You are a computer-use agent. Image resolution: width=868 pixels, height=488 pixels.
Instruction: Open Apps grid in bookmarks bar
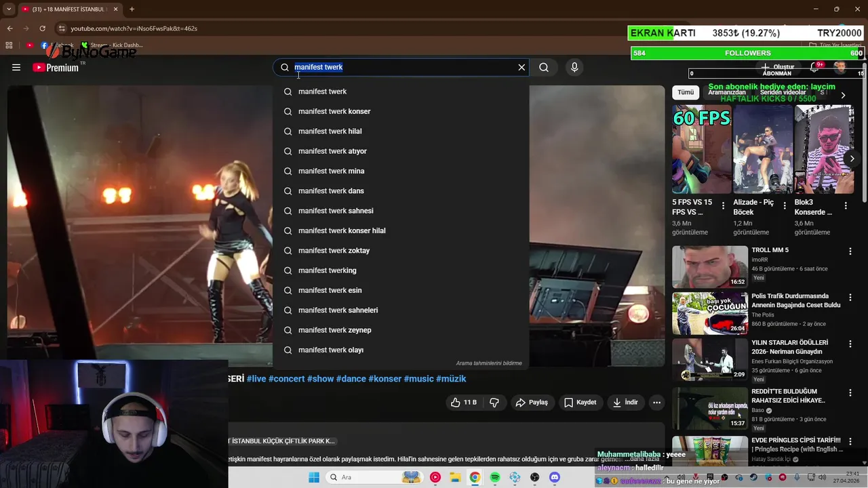9,45
